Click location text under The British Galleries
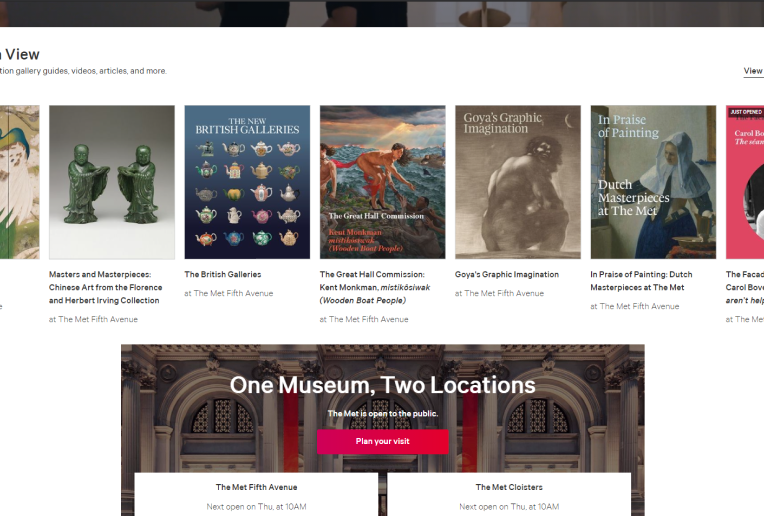 click(x=228, y=293)
